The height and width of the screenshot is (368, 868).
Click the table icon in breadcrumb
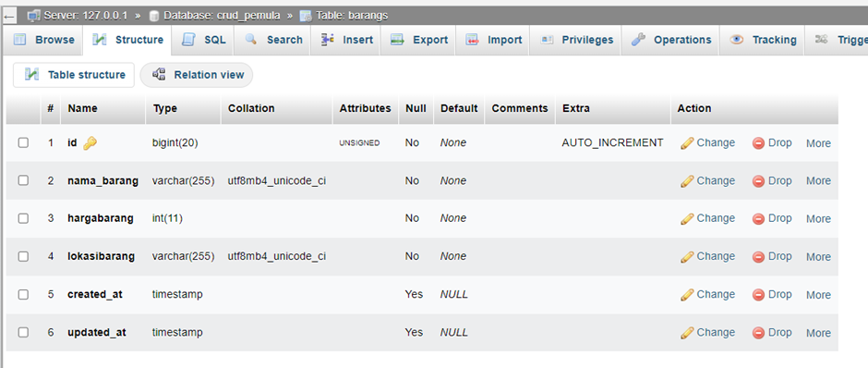307,16
